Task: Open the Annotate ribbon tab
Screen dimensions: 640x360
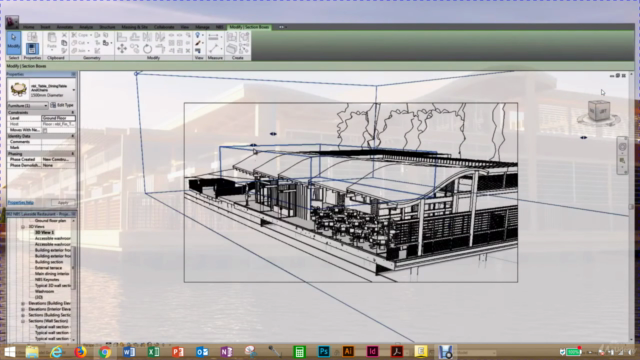Action: (65, 27)
